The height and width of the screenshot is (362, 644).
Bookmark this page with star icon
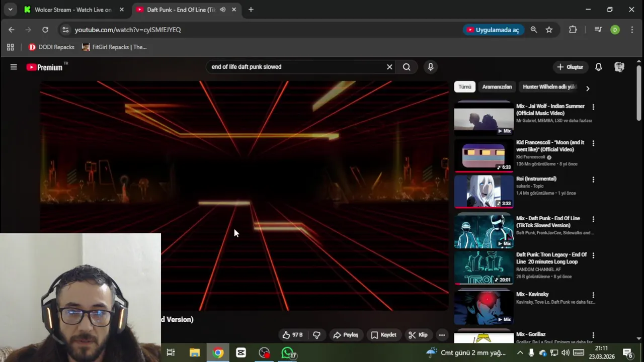(x=549, y=30)
